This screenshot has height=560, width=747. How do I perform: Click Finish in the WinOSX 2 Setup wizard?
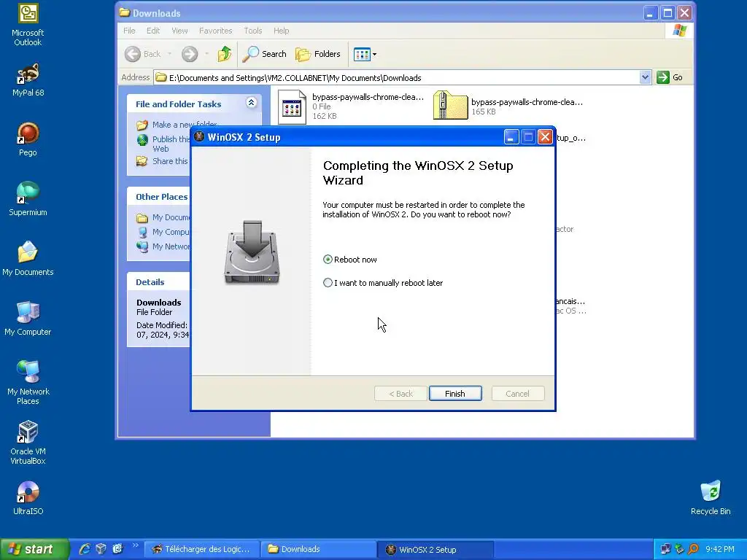455,394
